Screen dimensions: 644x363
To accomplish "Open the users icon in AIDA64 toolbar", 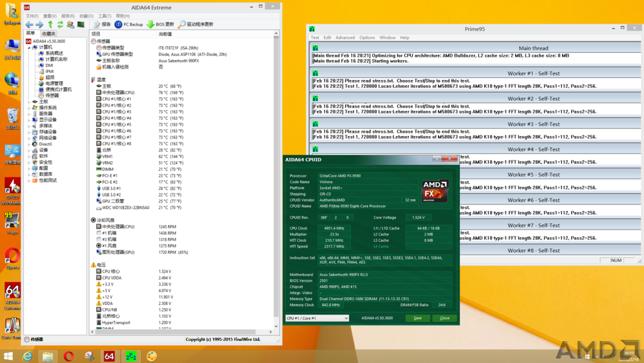I will coord(71,25).
